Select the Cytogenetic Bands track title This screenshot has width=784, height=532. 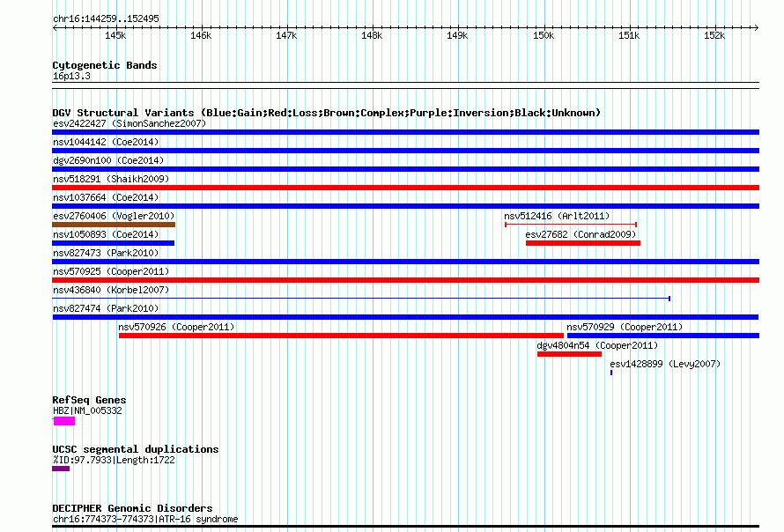(105, 65)
